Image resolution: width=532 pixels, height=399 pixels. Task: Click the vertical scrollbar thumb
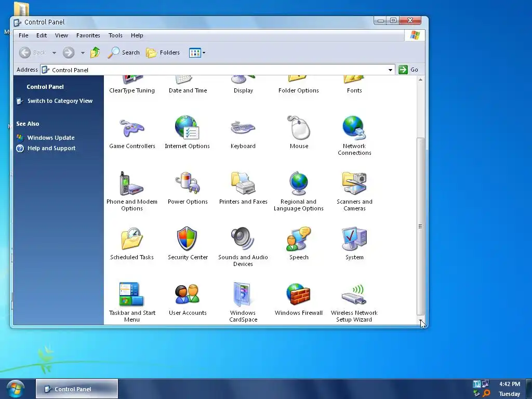click(420, 227)
